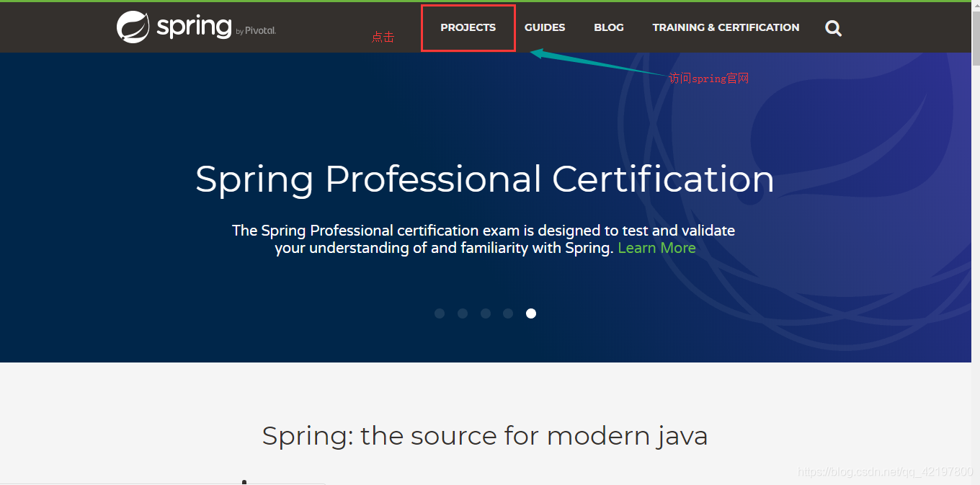Select the second carousel dot
The width and height of the screenshot is (980, 485).
click(x=463, y=313)
